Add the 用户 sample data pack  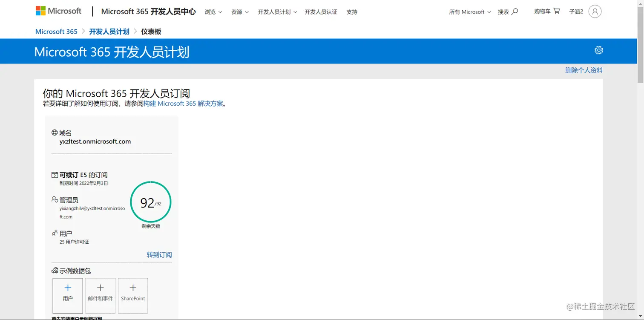(68, 296)
